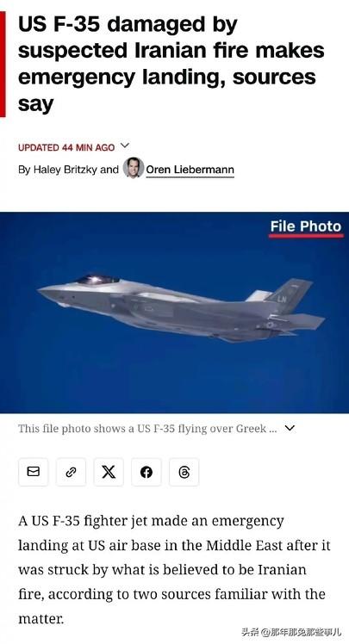Share article on X icon
349x644 pixels.
(109, 472)
